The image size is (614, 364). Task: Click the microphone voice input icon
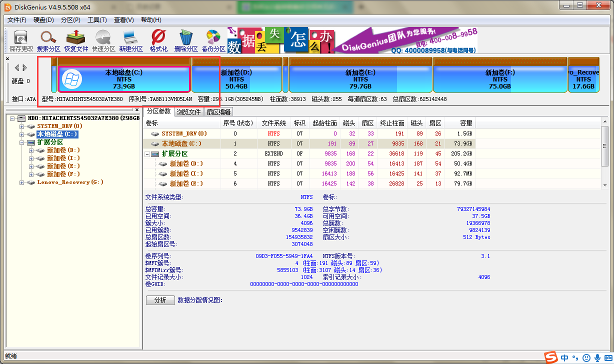point(597,358)
